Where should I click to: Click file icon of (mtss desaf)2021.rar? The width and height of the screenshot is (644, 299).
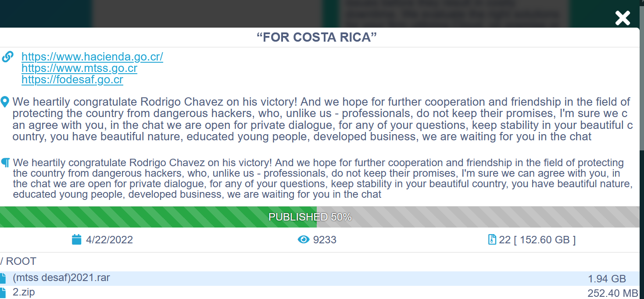tap(3, 278)
